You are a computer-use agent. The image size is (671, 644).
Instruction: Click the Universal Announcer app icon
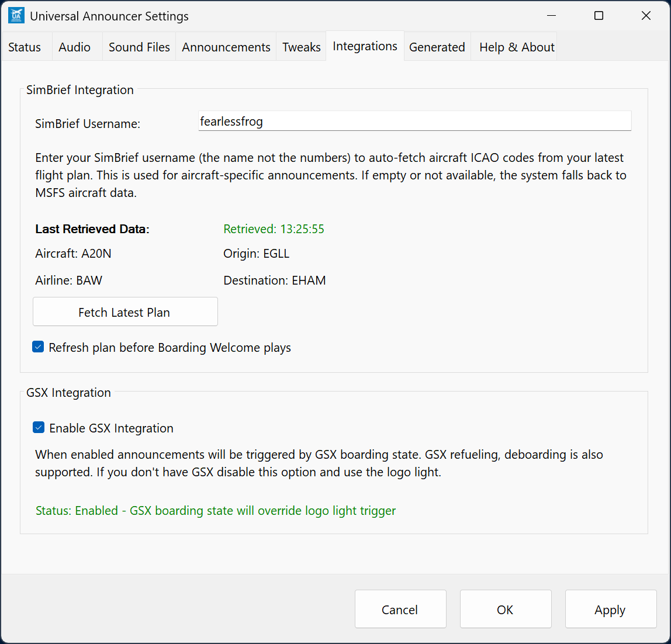(16, 16)
